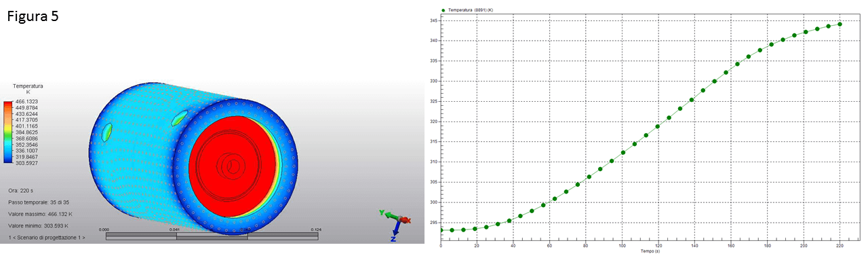Viewport: 868px width, 258px height.
Task: Click the 345 y-axis tick label
Action: pos(432,20)
